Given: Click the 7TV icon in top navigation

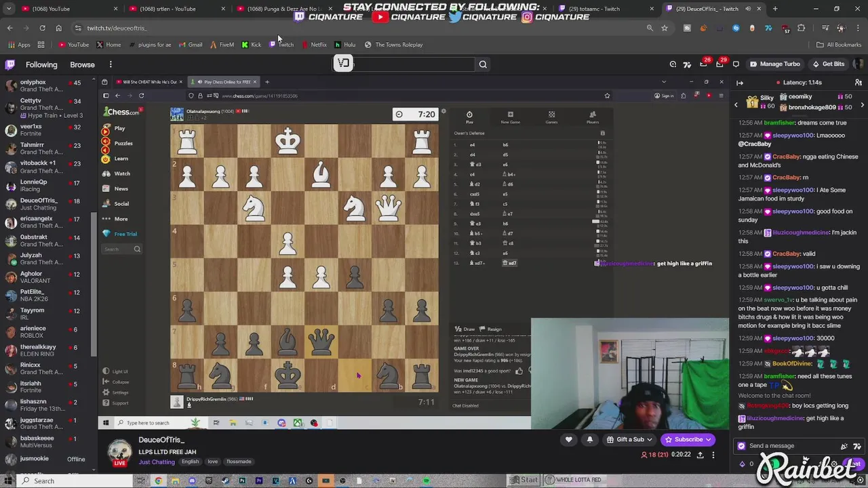Looking at the screenshot, I should pyautogui.click(x=687, y=64).
